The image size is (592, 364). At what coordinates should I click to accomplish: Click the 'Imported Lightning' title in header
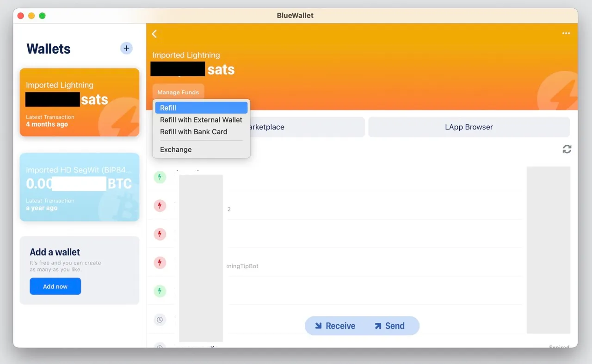point(186,55)
